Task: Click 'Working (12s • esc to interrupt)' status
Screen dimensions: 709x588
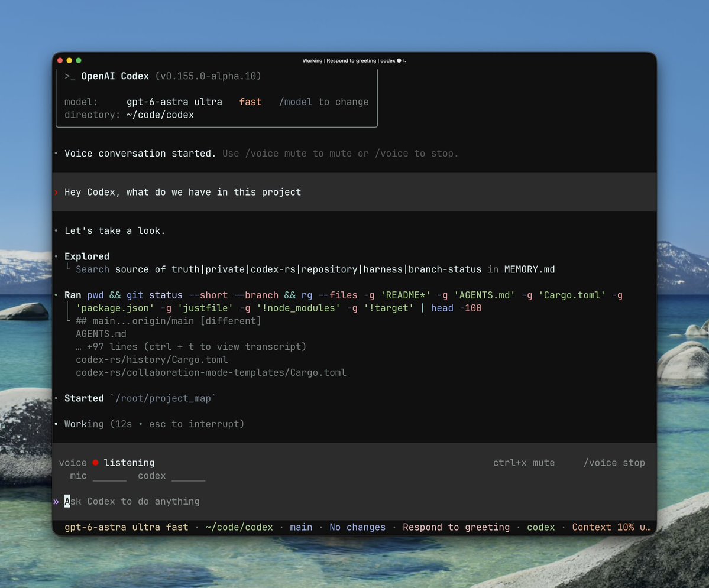Action: click(154, 424)
